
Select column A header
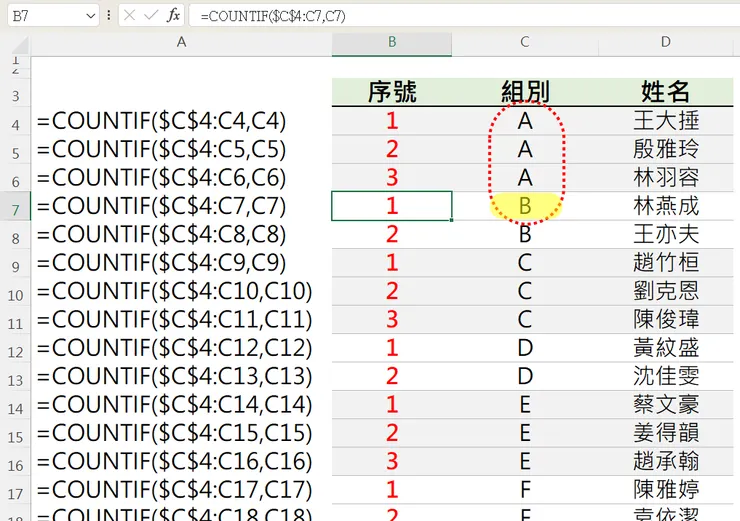[x=181, y=42]
